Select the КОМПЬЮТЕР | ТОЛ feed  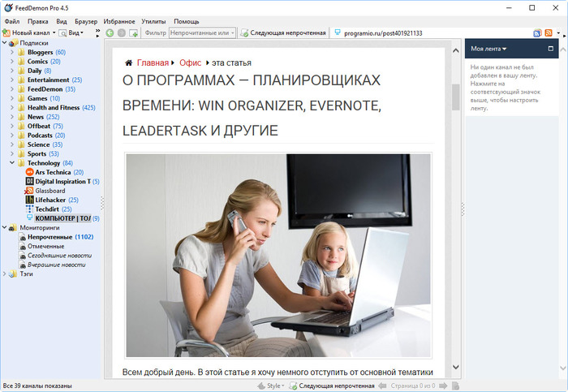[x=62, y=218]
